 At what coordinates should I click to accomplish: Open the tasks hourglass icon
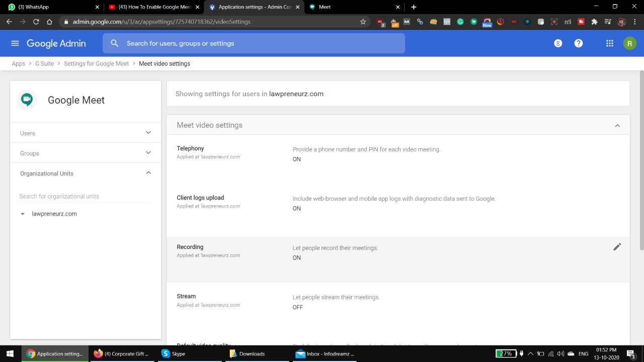(x=557, y=43)
